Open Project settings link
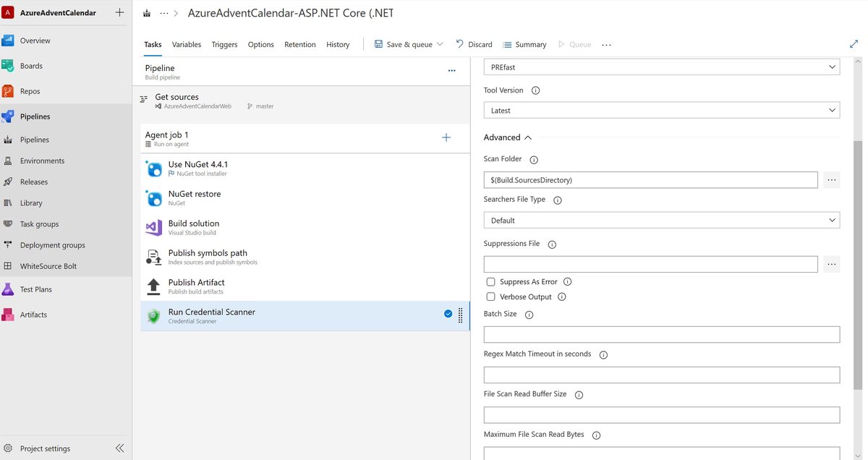This screenshot has width=868, height=460. (x=45, y=448)
